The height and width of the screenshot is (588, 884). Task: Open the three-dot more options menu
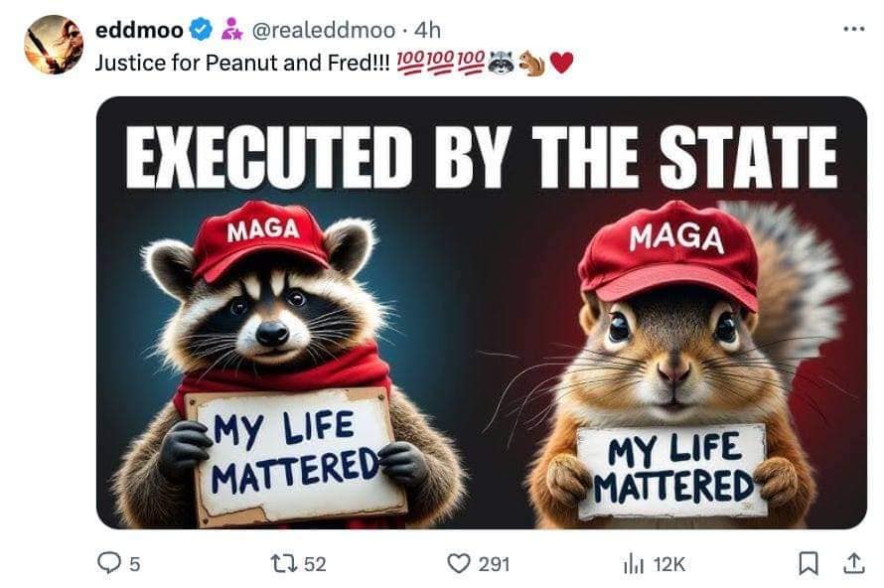click(x=852, y=29)
